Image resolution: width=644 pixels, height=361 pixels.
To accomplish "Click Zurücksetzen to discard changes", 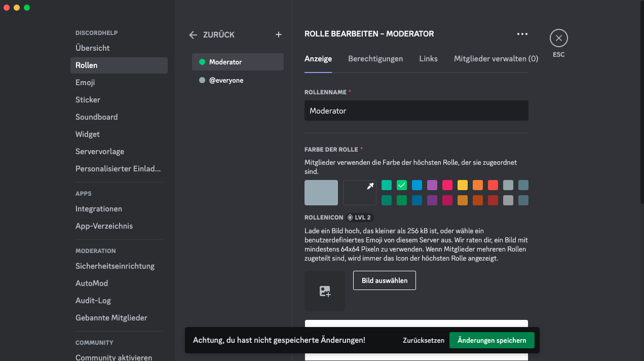I will point(424,340).
